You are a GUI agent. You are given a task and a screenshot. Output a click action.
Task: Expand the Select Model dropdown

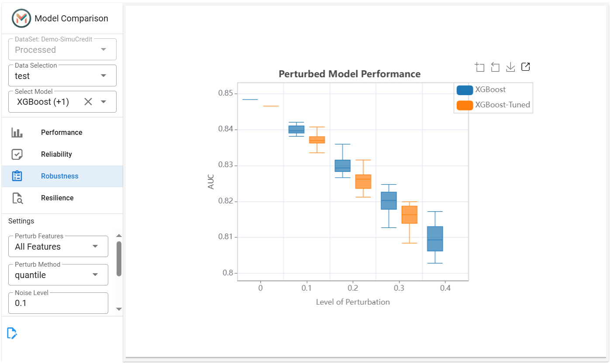(x=103, y=102)
